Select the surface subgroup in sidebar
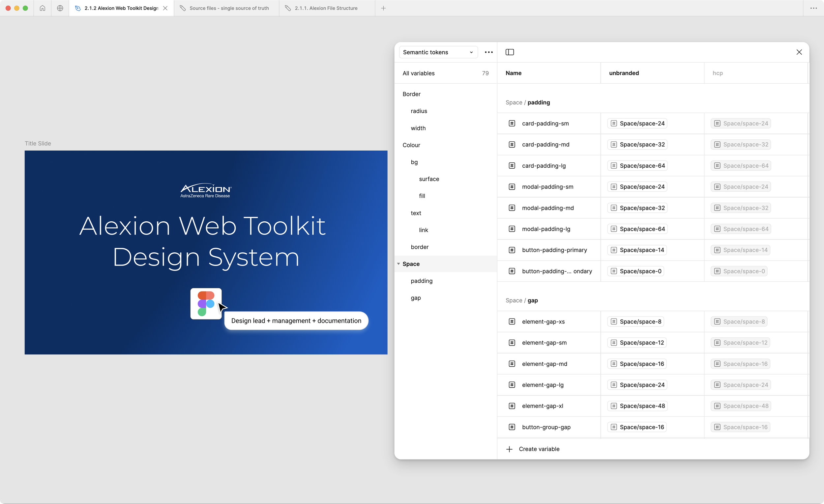The image size is (824, 504). (x=429, y=179)
